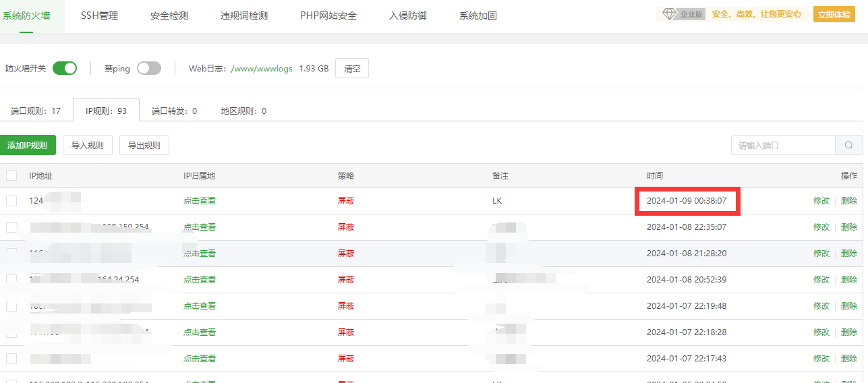Click the search magnifier icon button
868x383 pixels.
pos(848,145)
